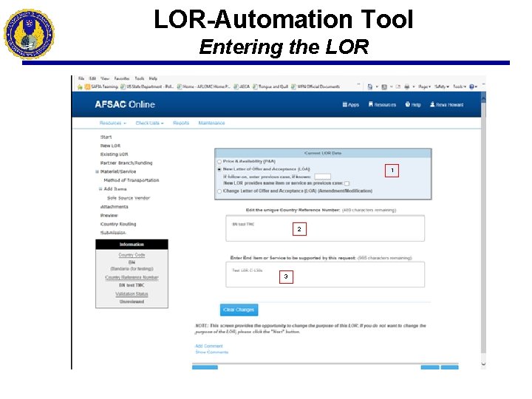The width and height of the screenshot is (532, 399).
Task: Open the browser Favorites menu
Action: [x=122, y=78]
